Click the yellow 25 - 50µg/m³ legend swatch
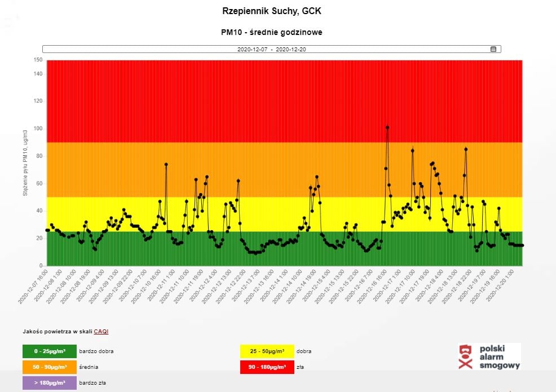Image resolution: width=556 pixels, height=392 pixels. 267,351
